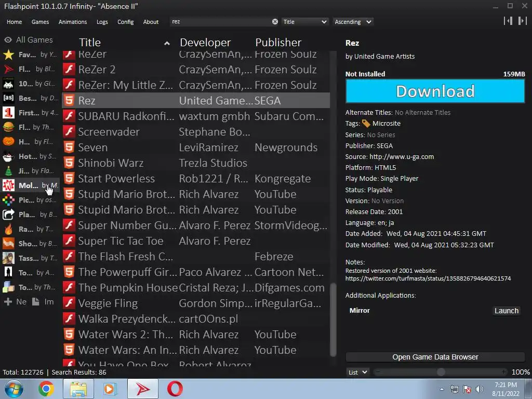532x399 pixels.
Task: Open the [as] playlist icon
Action: pos(8,98)
